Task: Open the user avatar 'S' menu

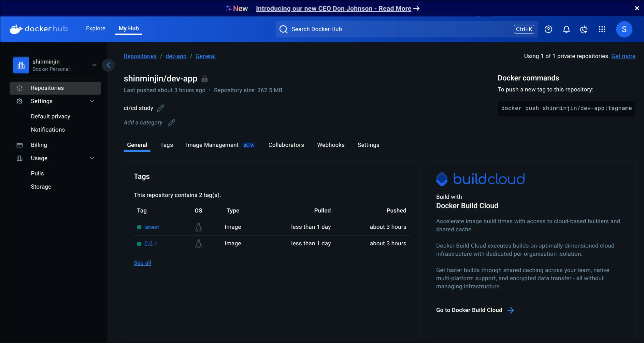Action: point(624,29)
